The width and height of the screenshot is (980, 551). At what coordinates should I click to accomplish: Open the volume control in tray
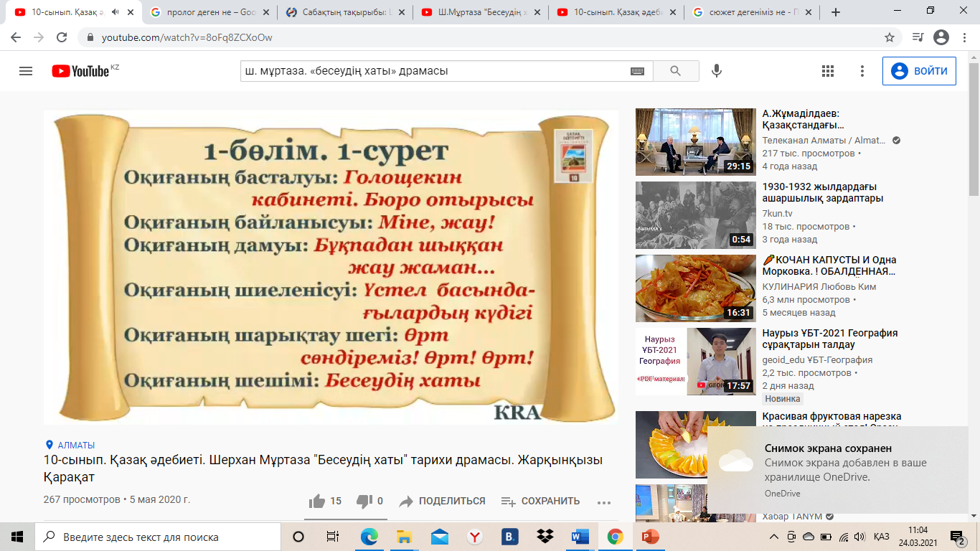pyautogui.click(x=859, y=537)
